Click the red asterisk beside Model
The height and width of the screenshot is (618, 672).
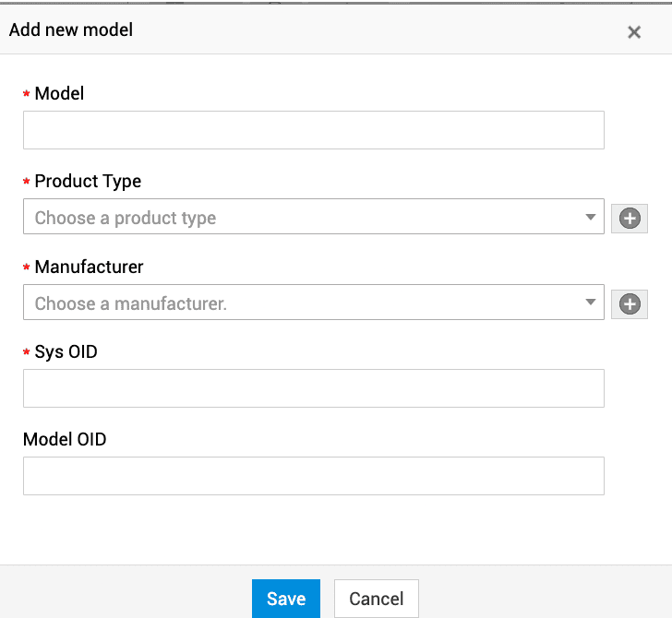[27, 95]
